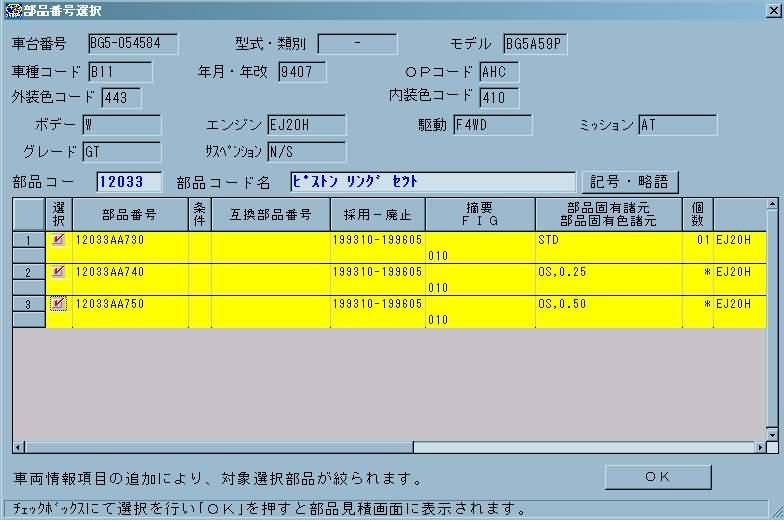Click scroll up arrow on vertical scrollbar
Image resolution: width=784 pixels, height=520 pixels.
point(772,204)
